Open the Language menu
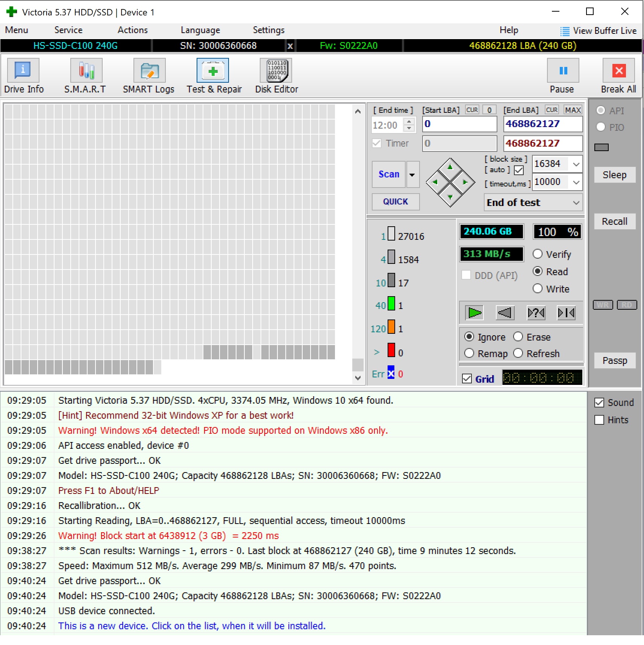The height and width of the screenshot is (645, 644). [x=200, y=30]
